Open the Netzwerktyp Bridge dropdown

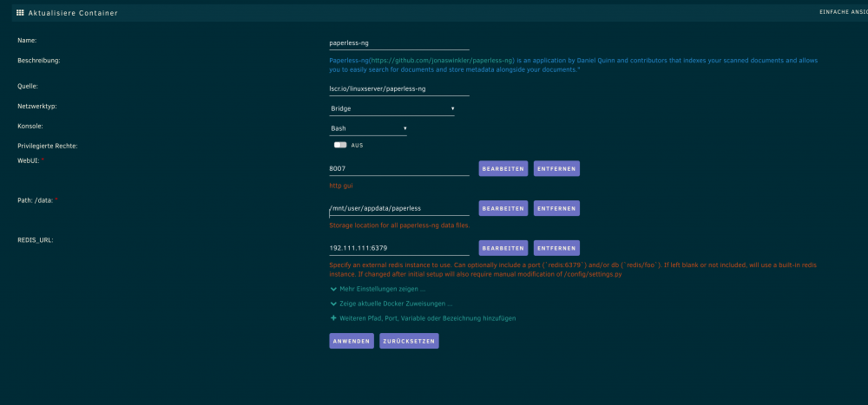[x=392, y=108]
